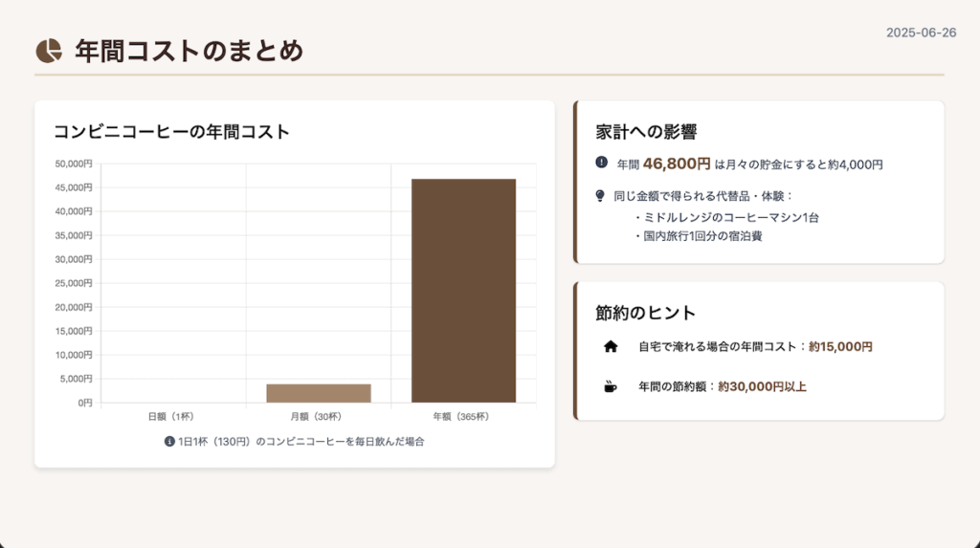Click the y-axis label 50,000円
The width and height of the screenshot is (980, 548).
(x=73, y=164)
